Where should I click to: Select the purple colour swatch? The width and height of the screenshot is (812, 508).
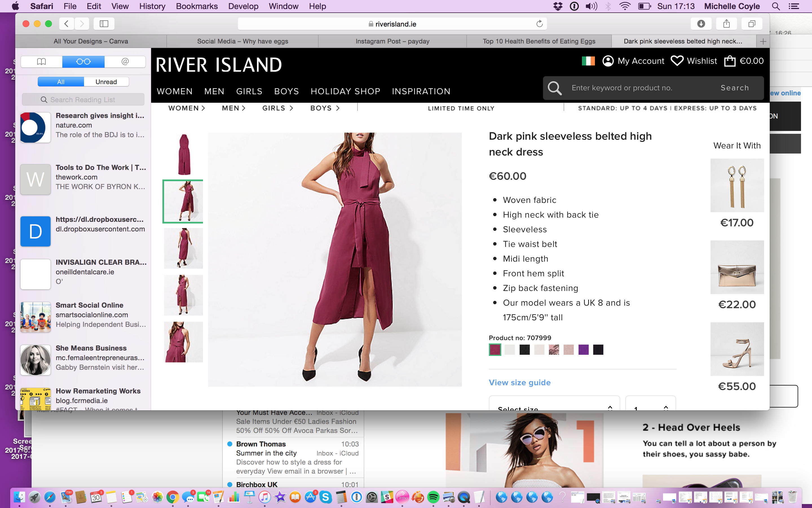coord(583,349)
